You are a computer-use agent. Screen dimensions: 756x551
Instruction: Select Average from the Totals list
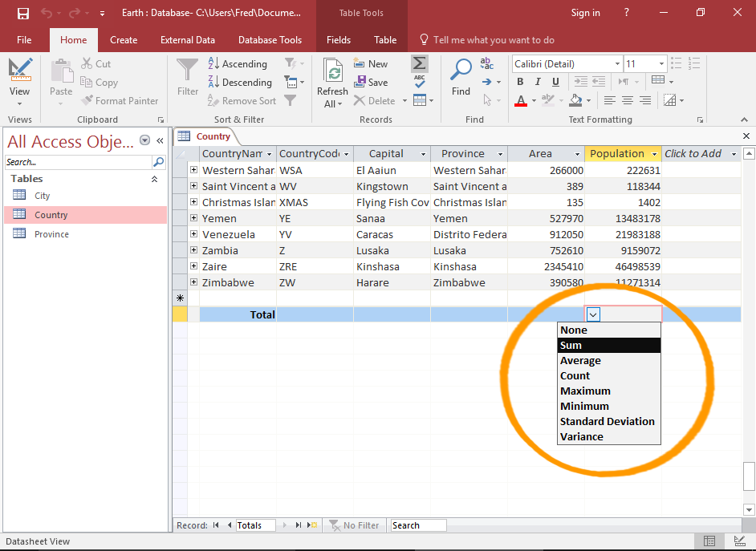tap(580, 360)
